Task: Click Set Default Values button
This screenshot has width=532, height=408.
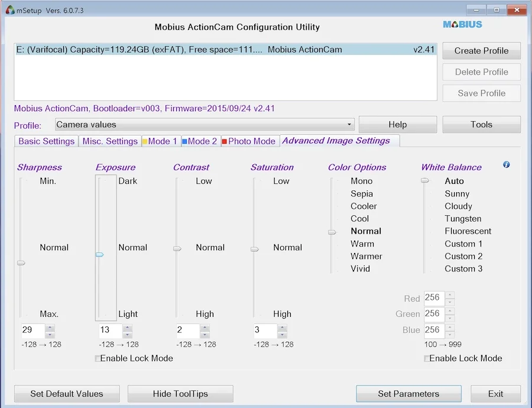Action: coord(67,394)
